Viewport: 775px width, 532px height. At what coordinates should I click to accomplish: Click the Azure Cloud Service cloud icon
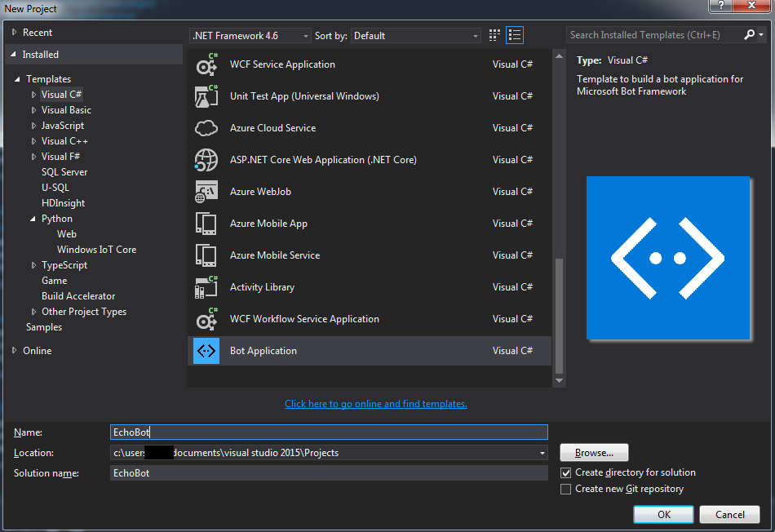206,128
